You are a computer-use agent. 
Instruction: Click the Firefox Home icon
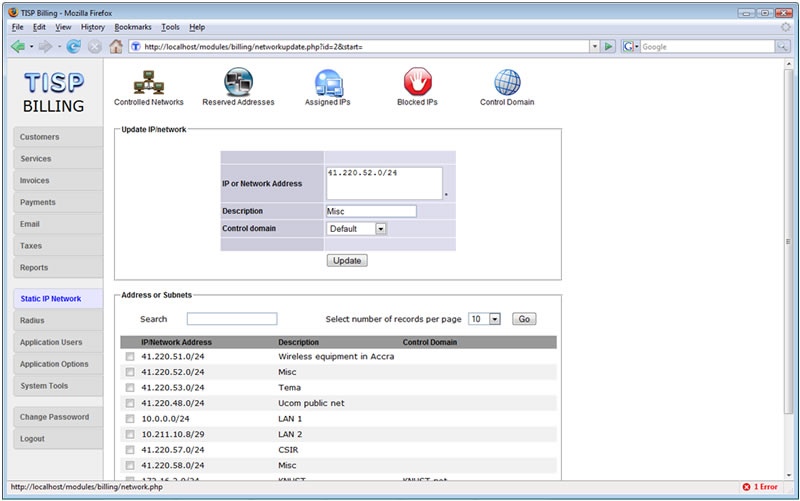coord(116,46)
